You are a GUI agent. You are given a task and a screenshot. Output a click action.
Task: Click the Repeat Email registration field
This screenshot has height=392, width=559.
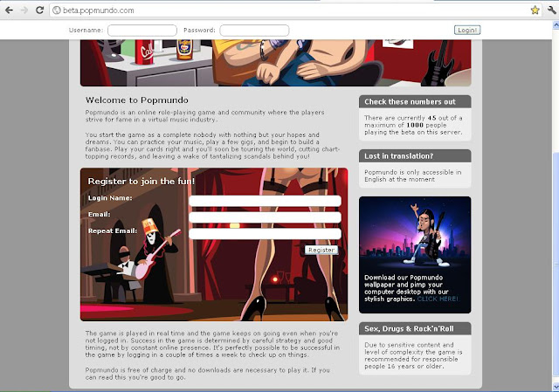(265, 233)
